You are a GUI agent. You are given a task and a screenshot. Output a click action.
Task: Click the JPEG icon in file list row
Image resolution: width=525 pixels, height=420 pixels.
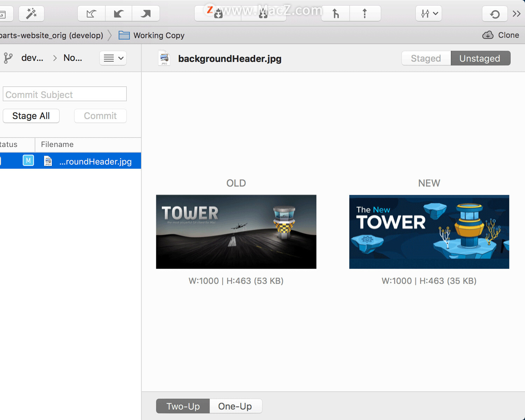tap(48, 161)
